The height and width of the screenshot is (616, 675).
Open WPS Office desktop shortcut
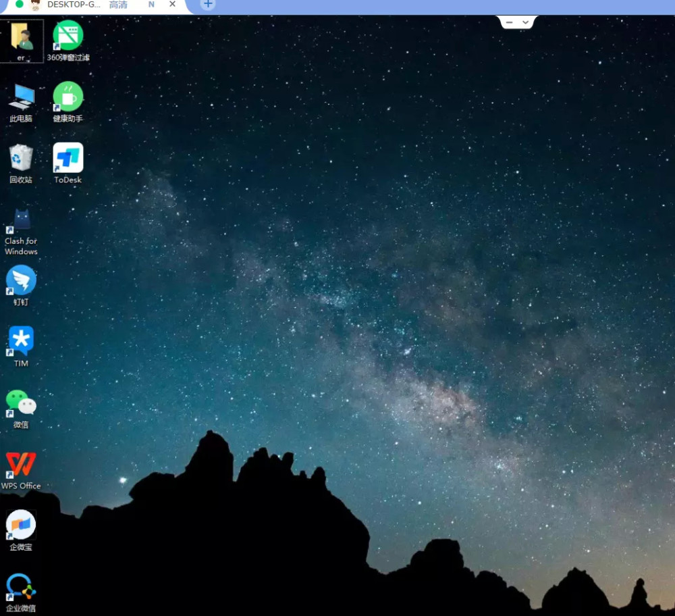click(21, 464)
